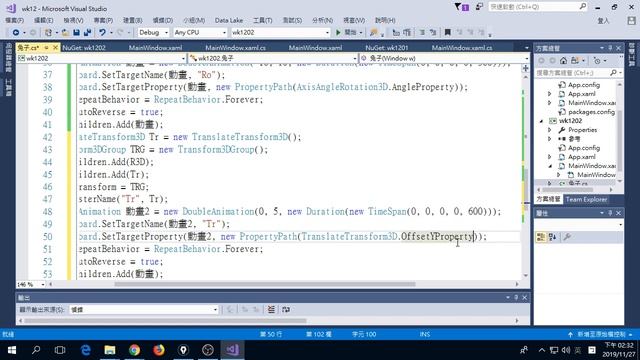The image size is (640, 360).
Task: Click the Alphabetical sort icon in Properties panel
Action: pyautogui.click(x=553, y=237)
